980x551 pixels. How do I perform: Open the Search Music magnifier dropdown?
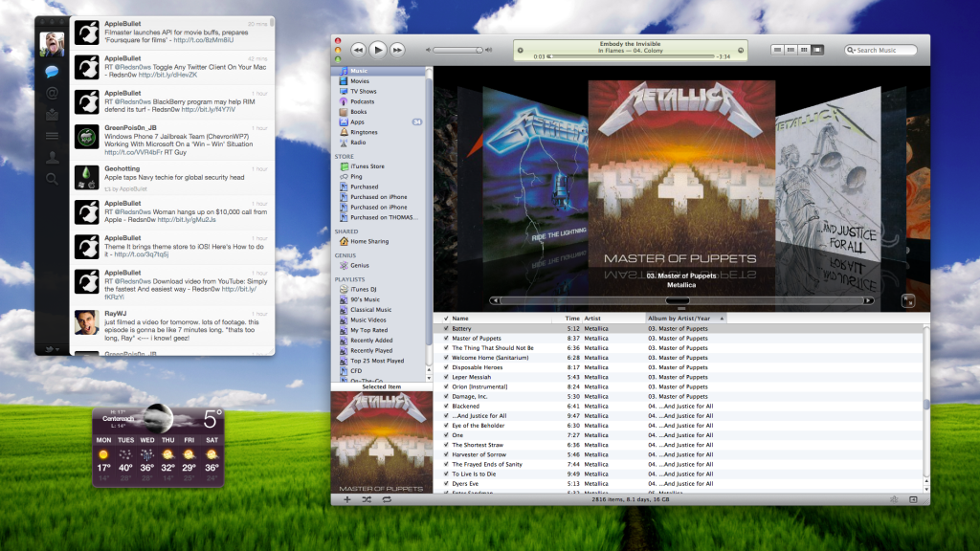(851, 50)
